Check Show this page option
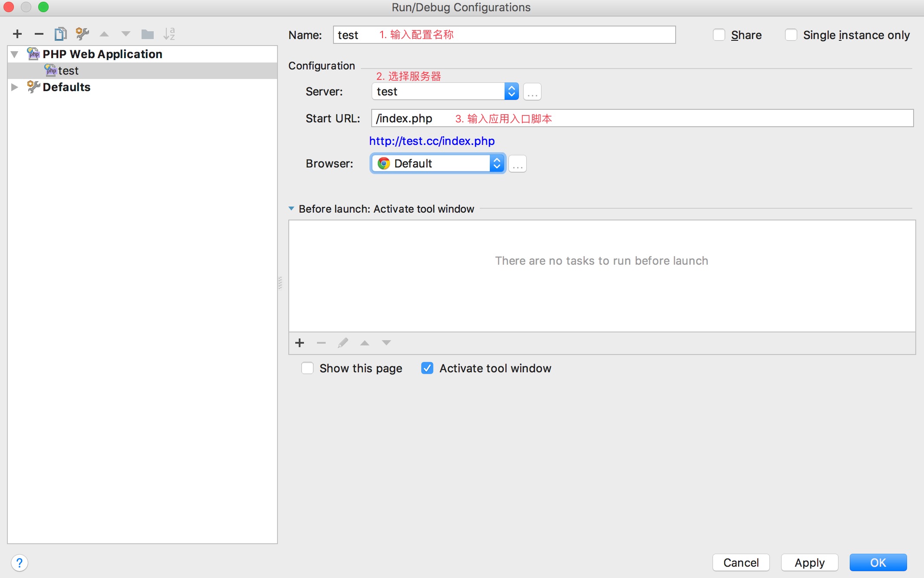Viewport: 924px width, 578px height. click(x=307, y=368)
